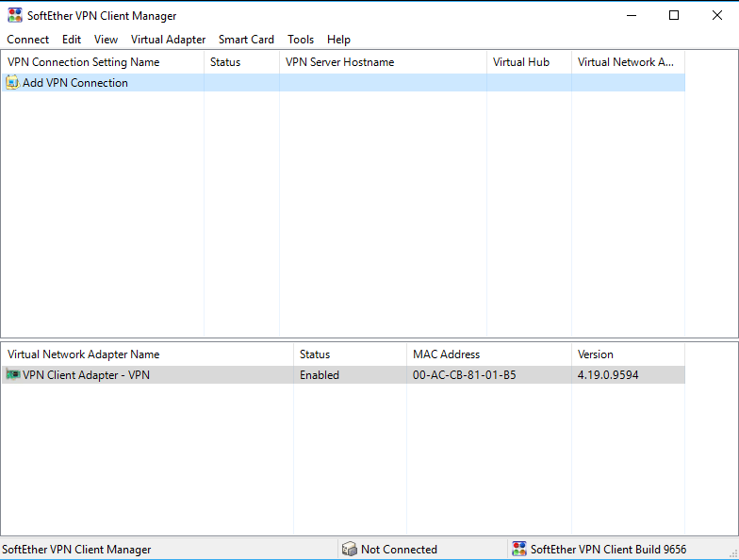Click the VPN Client Adapter network card icon
Screen dimensions: 739x560
pyautogui.click(x=13, y=375)
